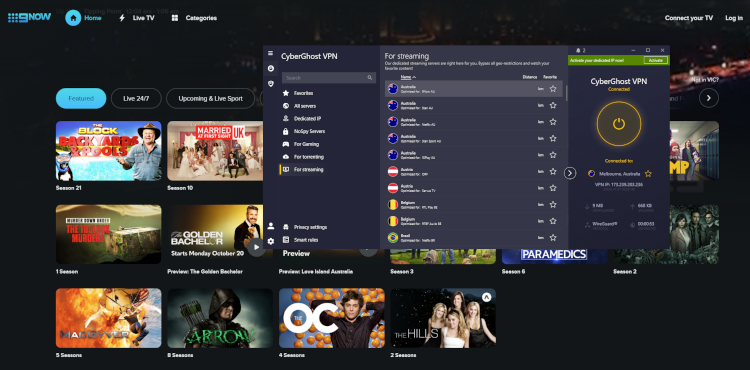Open The Block Backyards & Pools thumbnail
Viewport: 750px width, 370px height.
[109, 151]
